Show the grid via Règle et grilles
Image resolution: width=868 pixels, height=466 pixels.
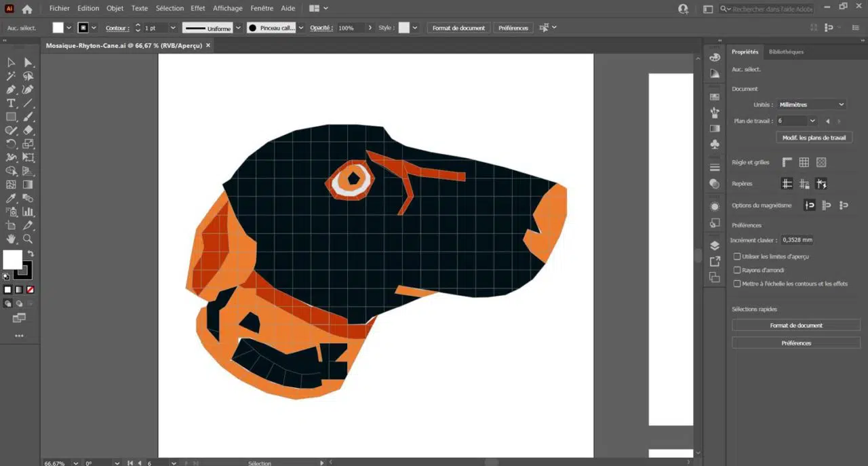coord(804,163)
